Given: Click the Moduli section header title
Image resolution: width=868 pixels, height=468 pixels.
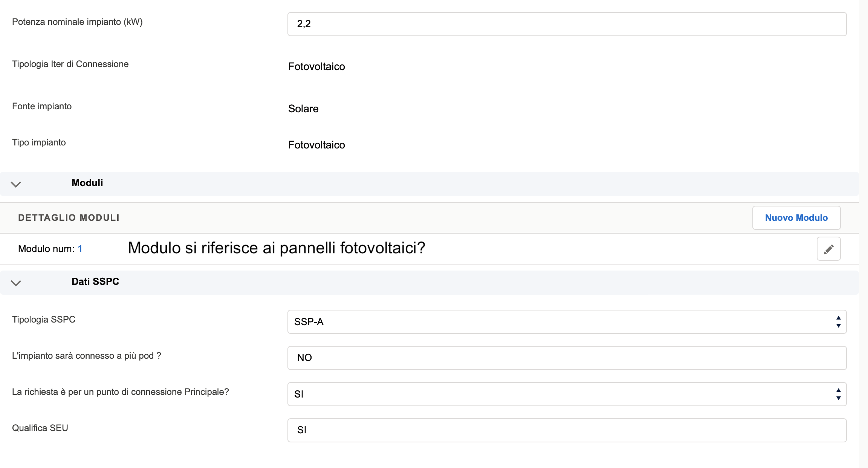Looking at the screenshot, I should (x=87, y=183).
